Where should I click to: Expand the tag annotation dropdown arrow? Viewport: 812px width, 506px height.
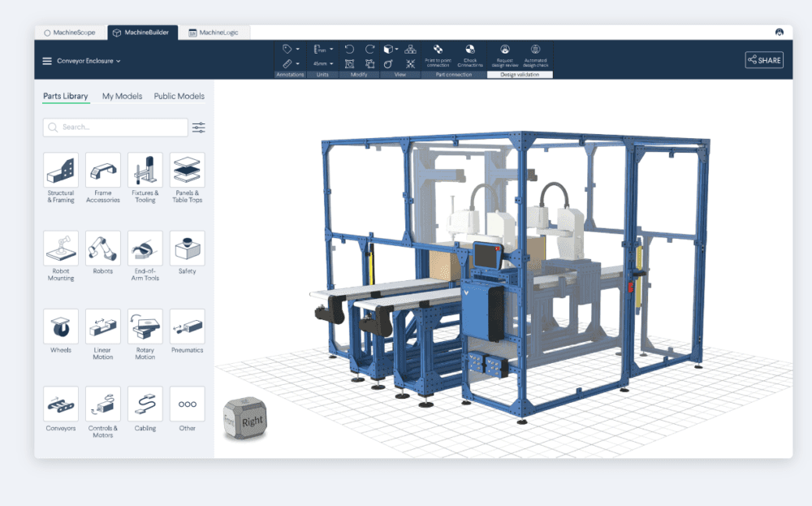click(x=297, y=50)
